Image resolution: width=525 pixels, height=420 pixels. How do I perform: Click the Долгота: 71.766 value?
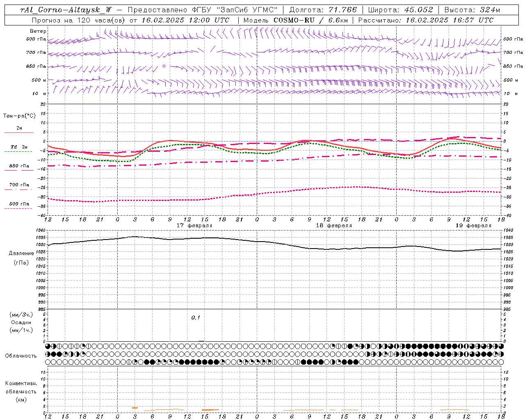tap(323, 10)
